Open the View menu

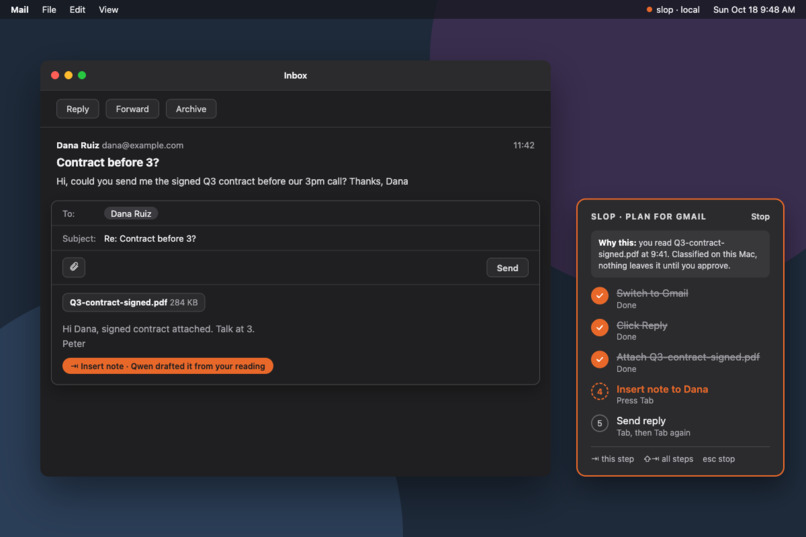tap(108, 10)
